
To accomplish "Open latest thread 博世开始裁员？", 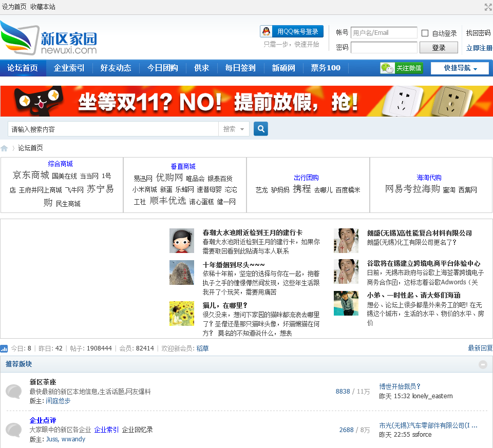I will pyautogui.click(x=400, y=386).
